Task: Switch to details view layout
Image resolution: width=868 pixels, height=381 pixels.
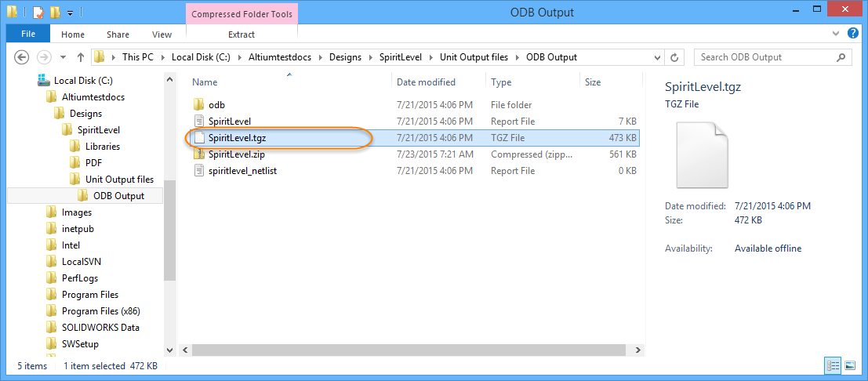Action: tap(832, 365)
